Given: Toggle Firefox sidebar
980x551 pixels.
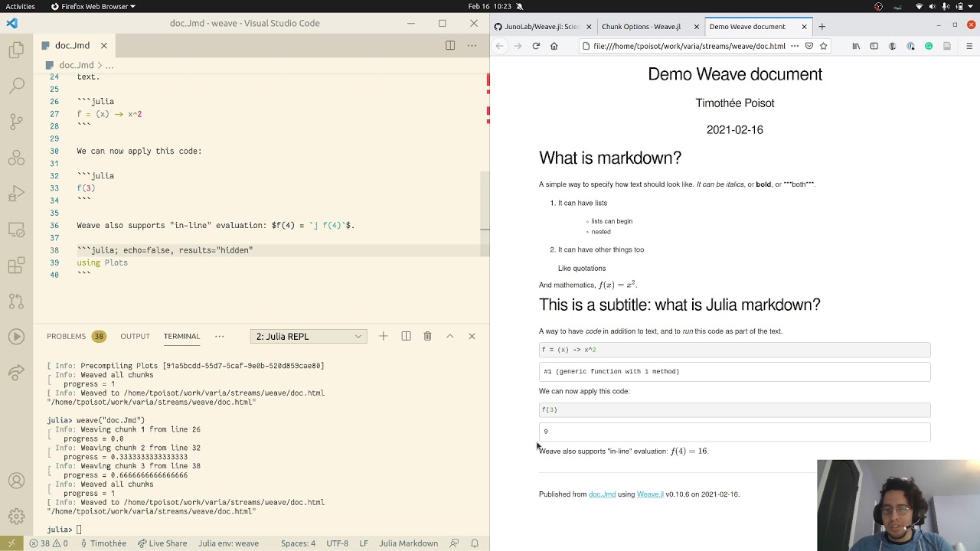Looking at the screenshot, I should [x=874, y=46].
